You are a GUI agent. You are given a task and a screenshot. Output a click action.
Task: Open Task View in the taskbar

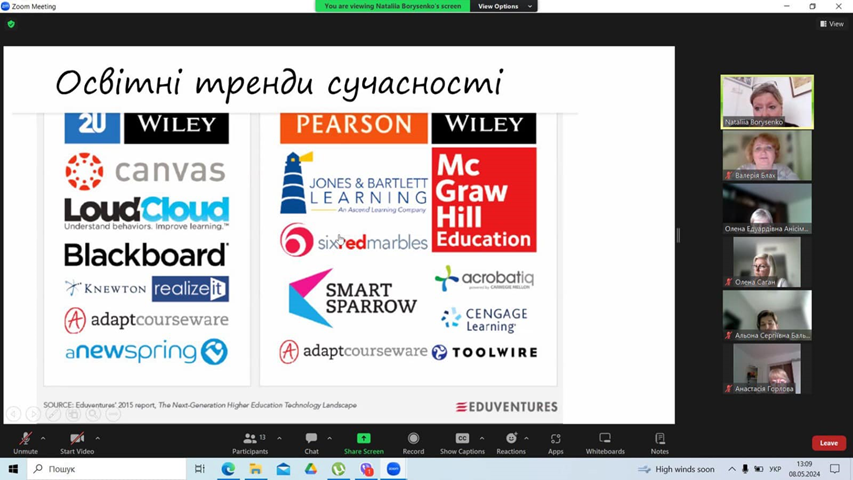point(200,469)
